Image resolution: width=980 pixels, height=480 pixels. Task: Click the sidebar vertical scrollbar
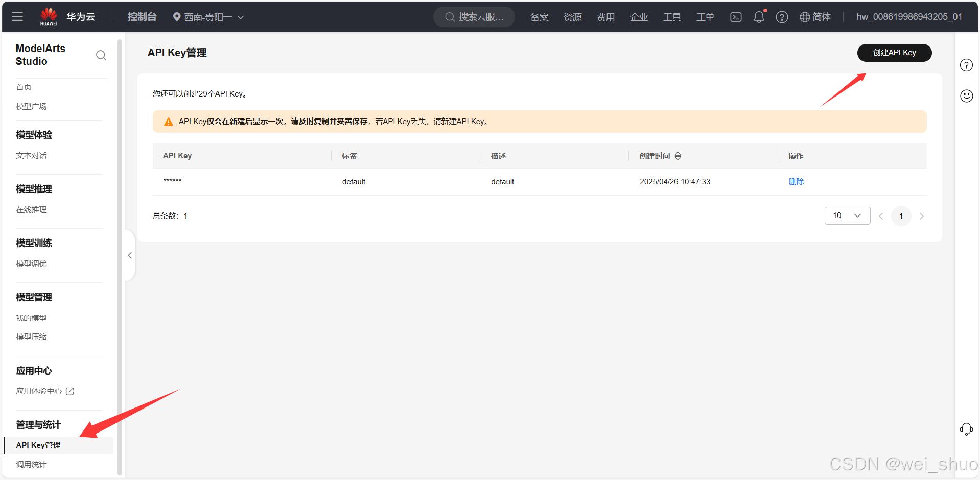click(x=120, y=257)
